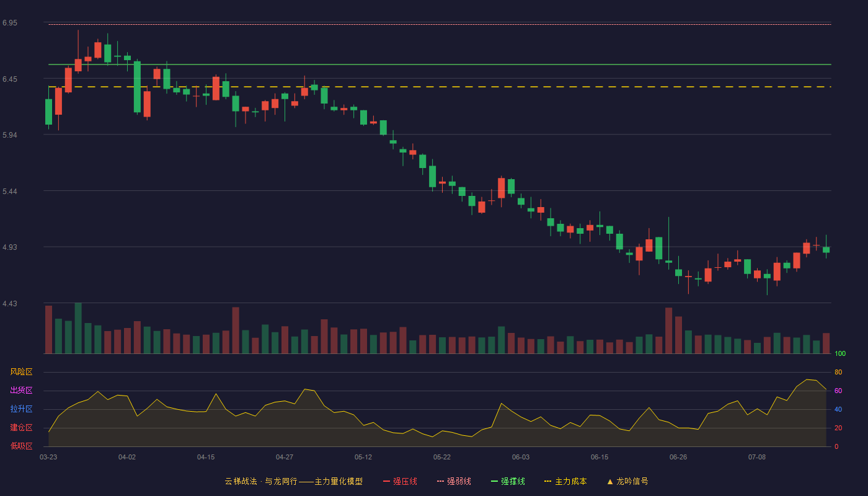Click the 05-22 date label
The height and width of the screenshot is (496, 868).
442,457
